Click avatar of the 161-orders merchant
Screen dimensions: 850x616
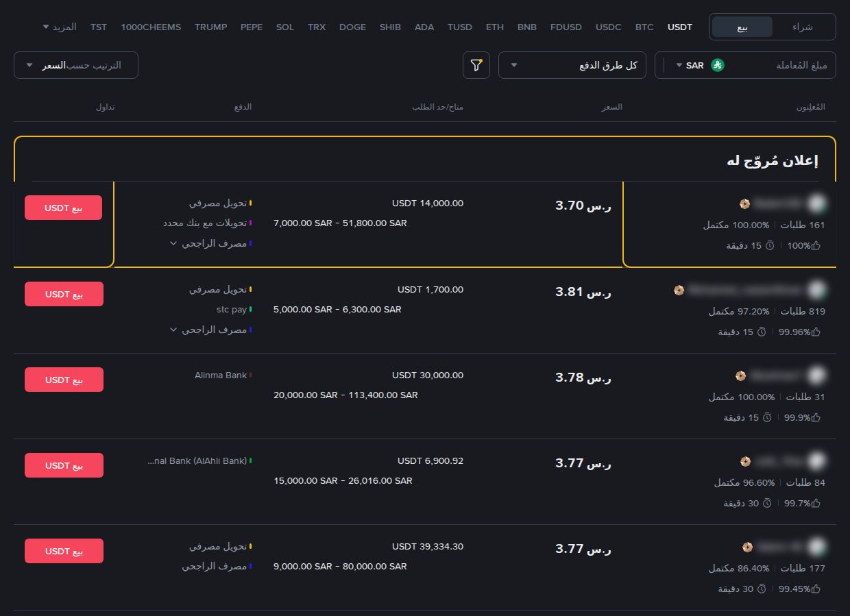tap(816, 204)
